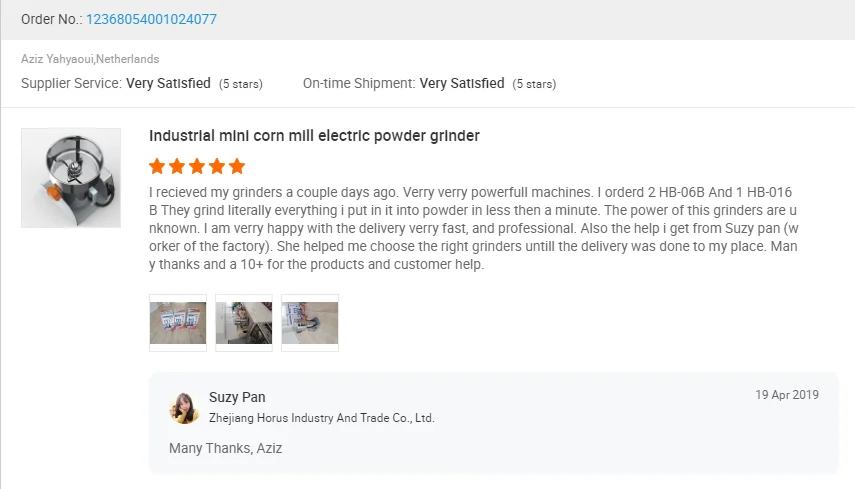The image size is (855, 489).
Task: Click the Suzy Pan name in the reply
Action: pos(237,397)
